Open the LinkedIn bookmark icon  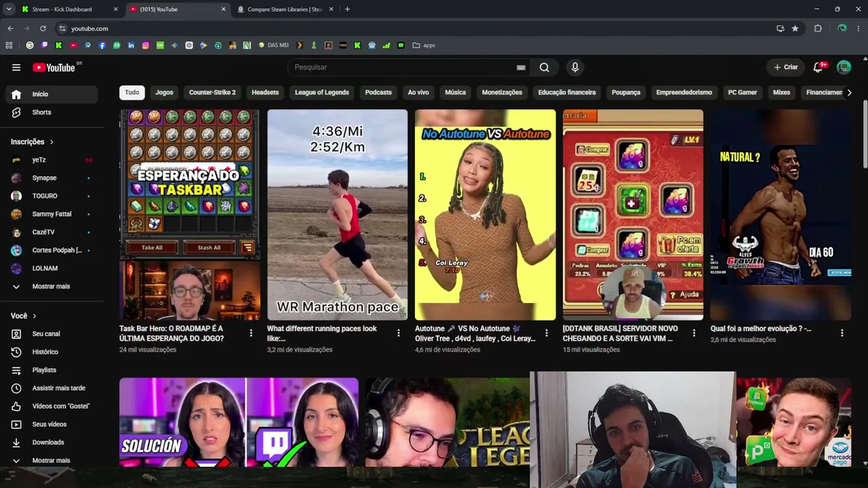pyautogui.click(x=131, y=45)
